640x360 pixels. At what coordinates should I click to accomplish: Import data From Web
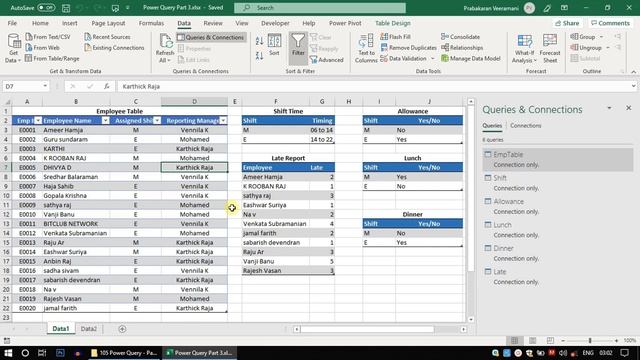click(x=42, y=48)
